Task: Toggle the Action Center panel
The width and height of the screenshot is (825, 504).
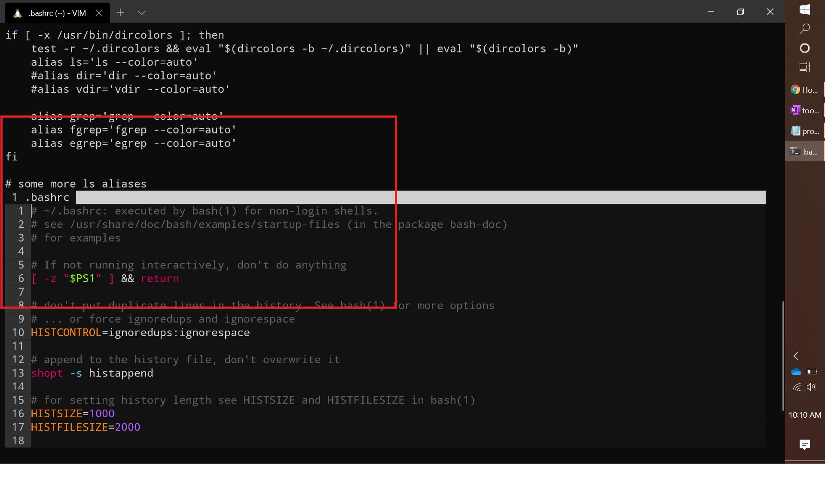Action: [x=805, y=445]
